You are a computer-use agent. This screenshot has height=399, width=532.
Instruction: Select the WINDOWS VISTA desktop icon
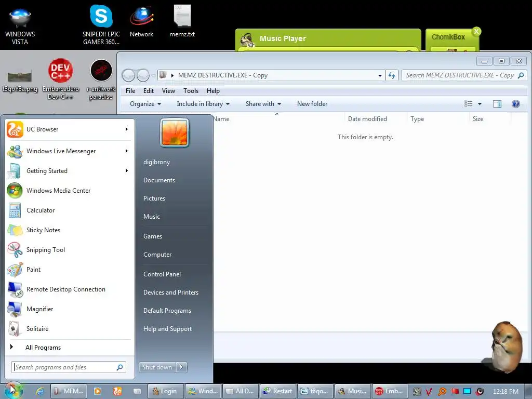(20, 25)
